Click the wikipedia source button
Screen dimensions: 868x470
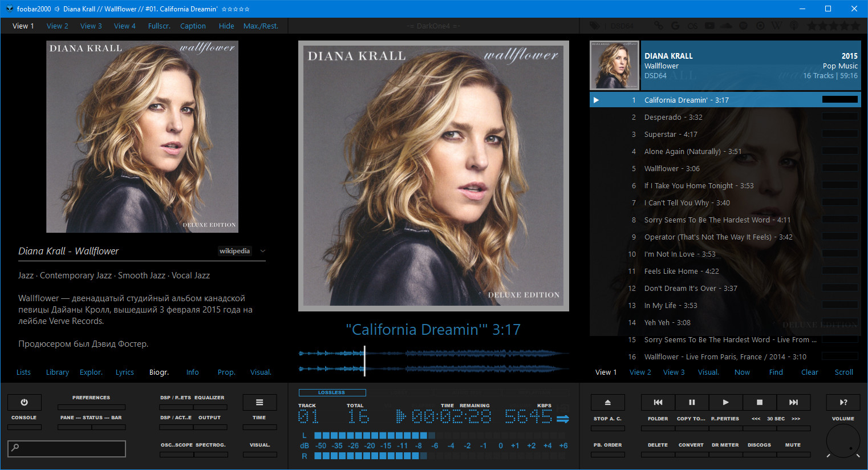(235, 251)
